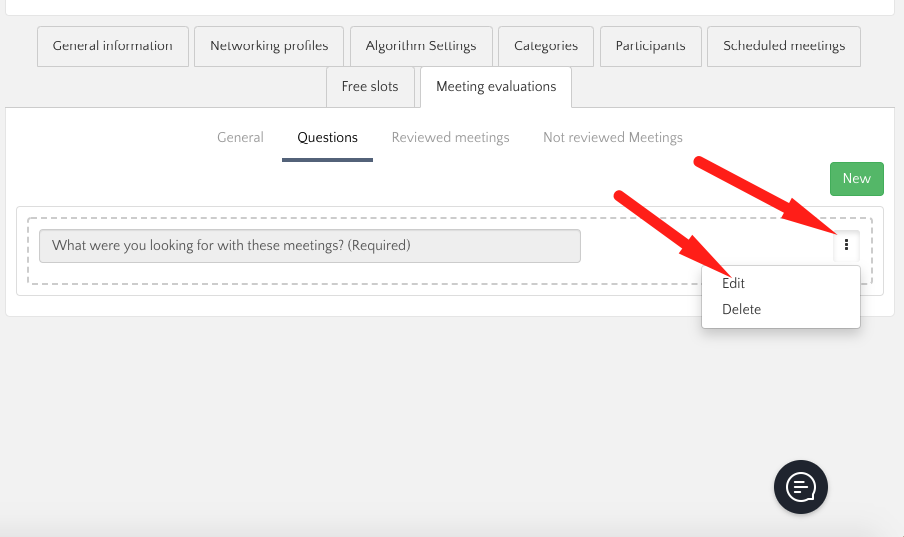Click the blank white panel above the tabs
The image size is (904, 537).
click(450, 6)
